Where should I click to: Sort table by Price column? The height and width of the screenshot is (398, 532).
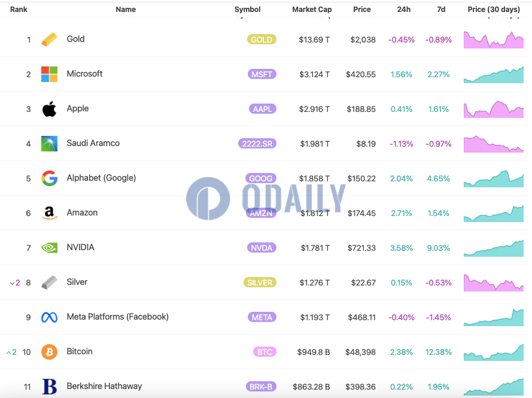[x=361, y=10]
